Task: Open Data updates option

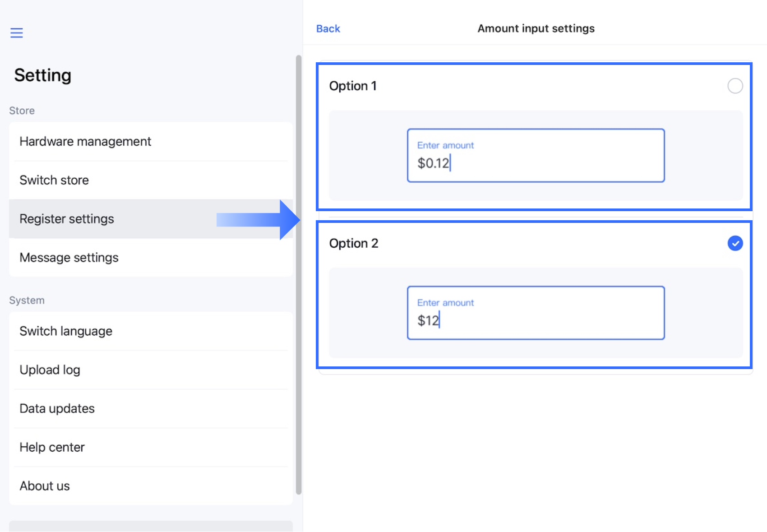Action: 57,409
